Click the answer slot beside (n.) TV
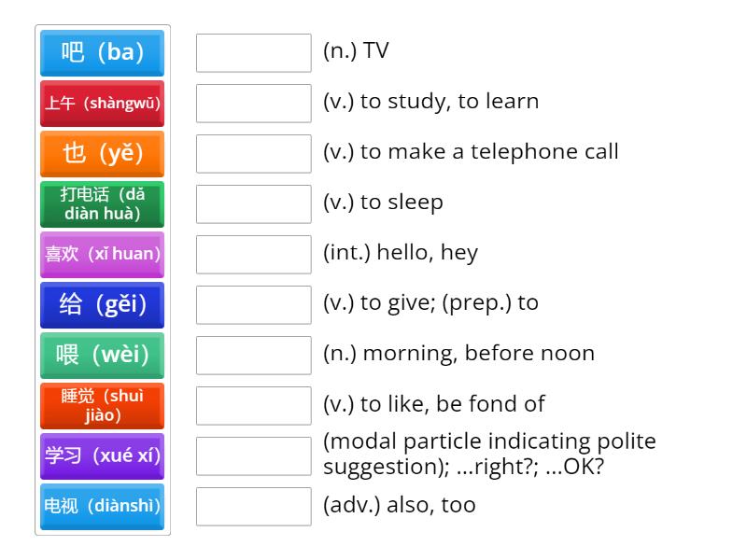The image size is (747, 560). [253, 52]
